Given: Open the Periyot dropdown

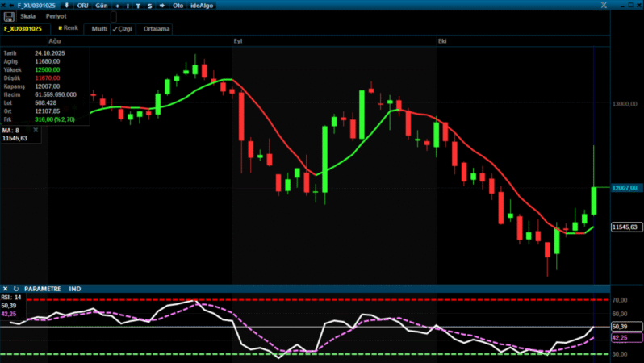Looking at the screenshot, I should point(55,16).
